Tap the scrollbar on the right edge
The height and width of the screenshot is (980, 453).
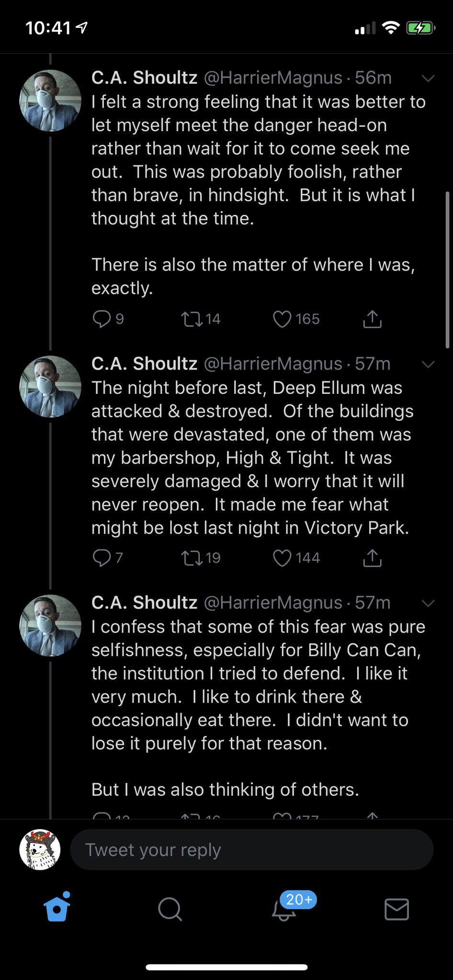coord(448,270)
